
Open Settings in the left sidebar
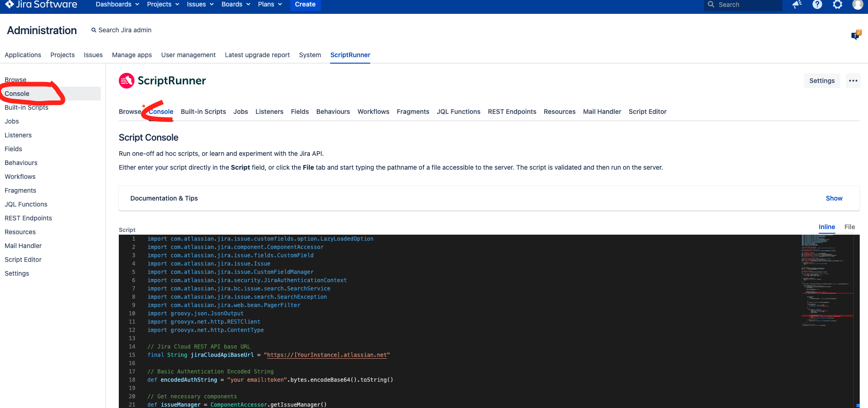pyautogui.click(x=17, y=273)
